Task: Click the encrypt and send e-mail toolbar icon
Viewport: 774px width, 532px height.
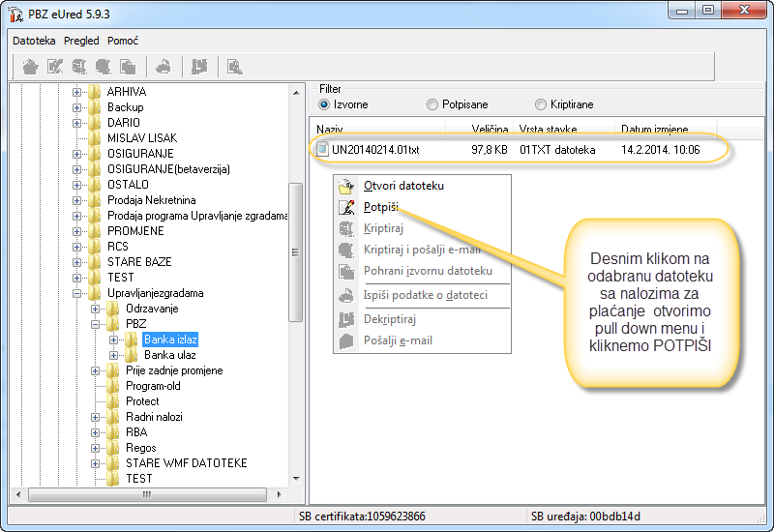Action: [x=104, y=66]
